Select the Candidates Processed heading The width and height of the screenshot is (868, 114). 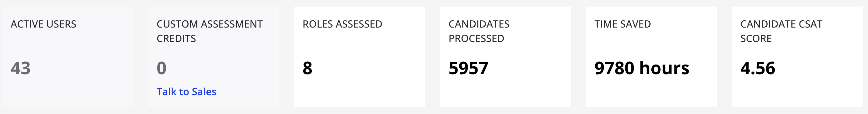point(479,31)
